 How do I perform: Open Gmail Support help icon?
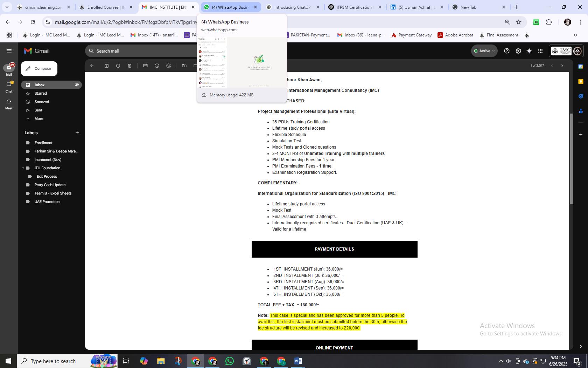coord(506,51)
